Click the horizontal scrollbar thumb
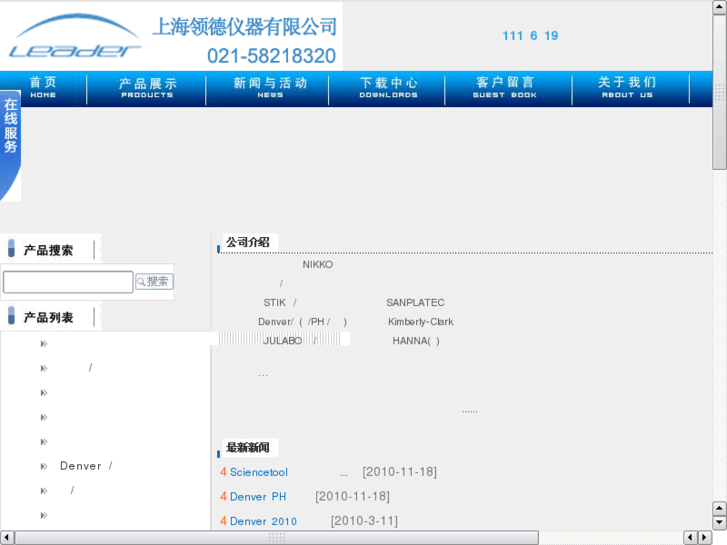The height and width of the screenshot is (545, 727). (x=277, y=538)
